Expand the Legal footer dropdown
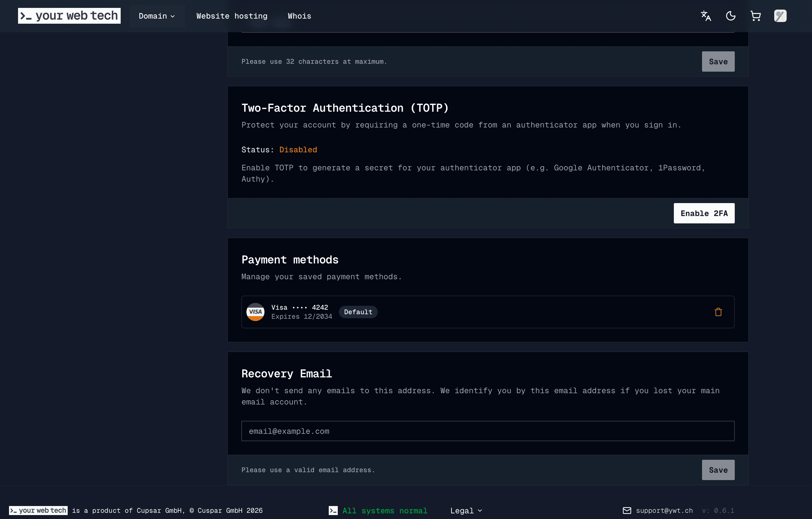Image resolution: width=812 pixels, height=519 pixels. (466, 511)
